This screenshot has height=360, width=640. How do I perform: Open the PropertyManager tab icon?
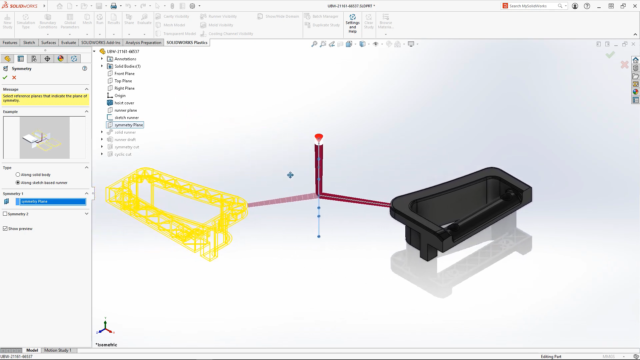click(x=21, y=59)
